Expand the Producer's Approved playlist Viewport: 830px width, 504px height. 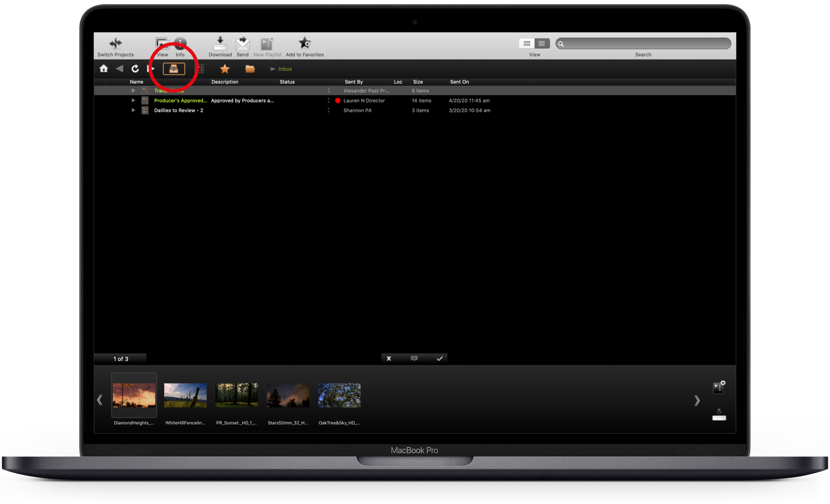point(133,100)
